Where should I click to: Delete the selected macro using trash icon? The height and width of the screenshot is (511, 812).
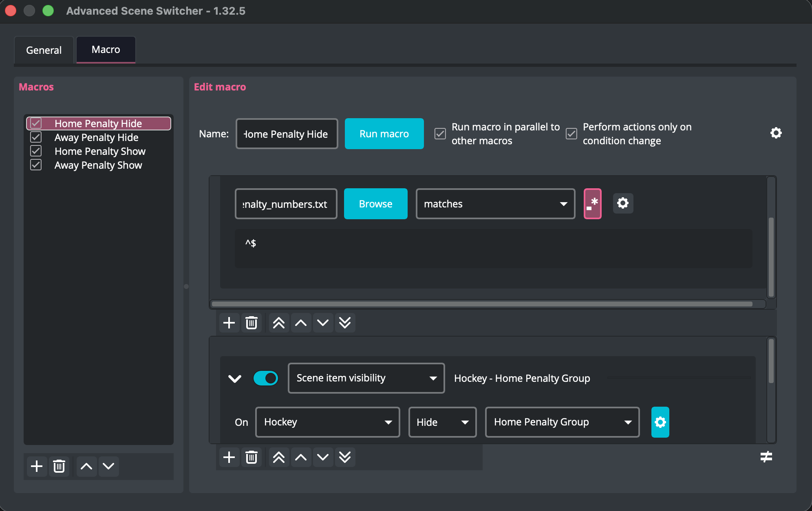point(59,466)
